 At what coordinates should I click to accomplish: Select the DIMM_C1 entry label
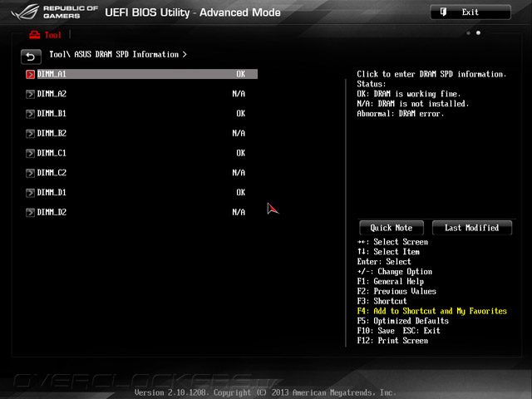(x=52, y=153)
